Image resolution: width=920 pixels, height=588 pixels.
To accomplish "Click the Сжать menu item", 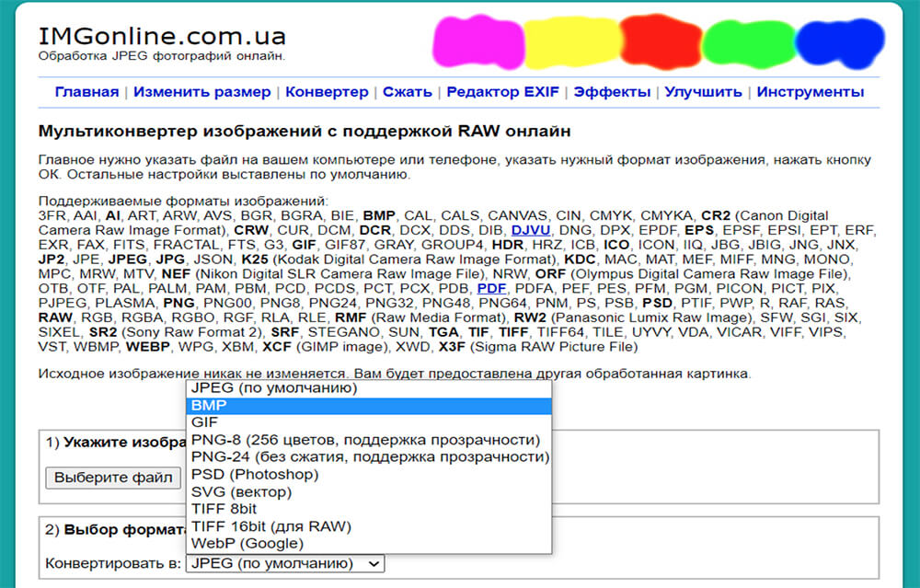I will (407, 91).
